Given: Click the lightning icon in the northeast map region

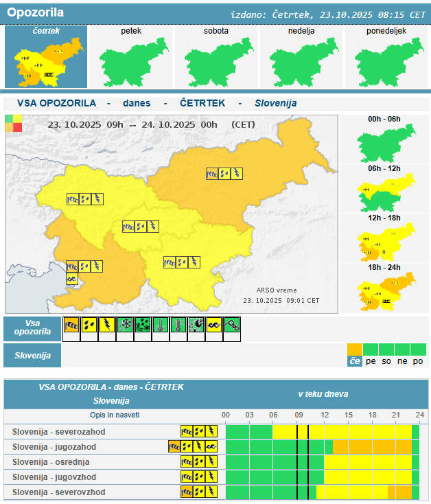Looking at the screenshot, I should (x=237, y=174).
